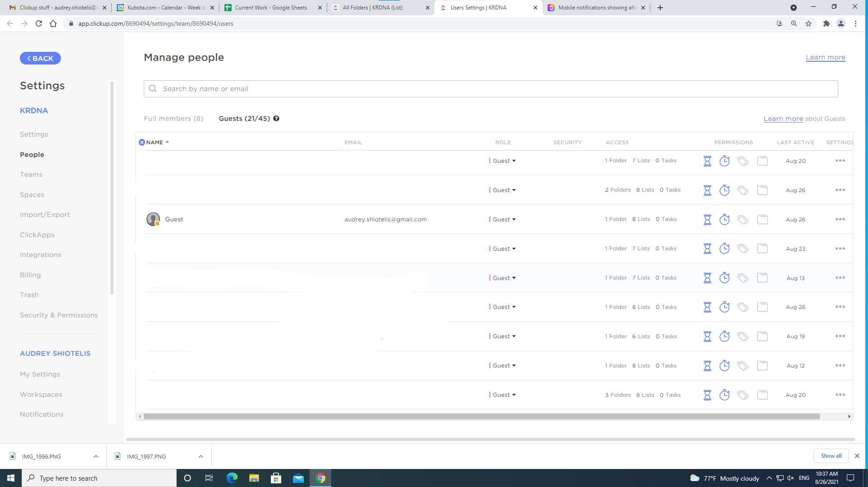Viewport: 868px width, 487px height.
Task: Open three-dot settings menu in Aug 13 row
Action: (x=840, y=278)
